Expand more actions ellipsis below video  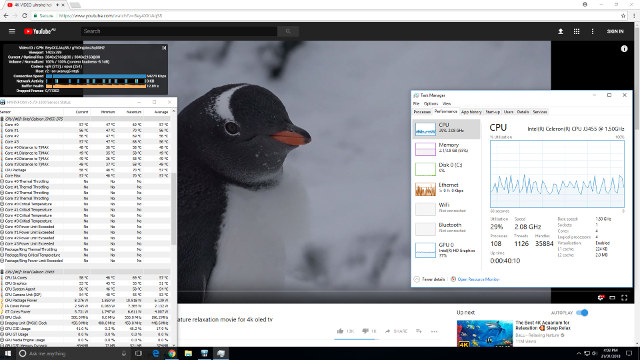tap(433, 331)
